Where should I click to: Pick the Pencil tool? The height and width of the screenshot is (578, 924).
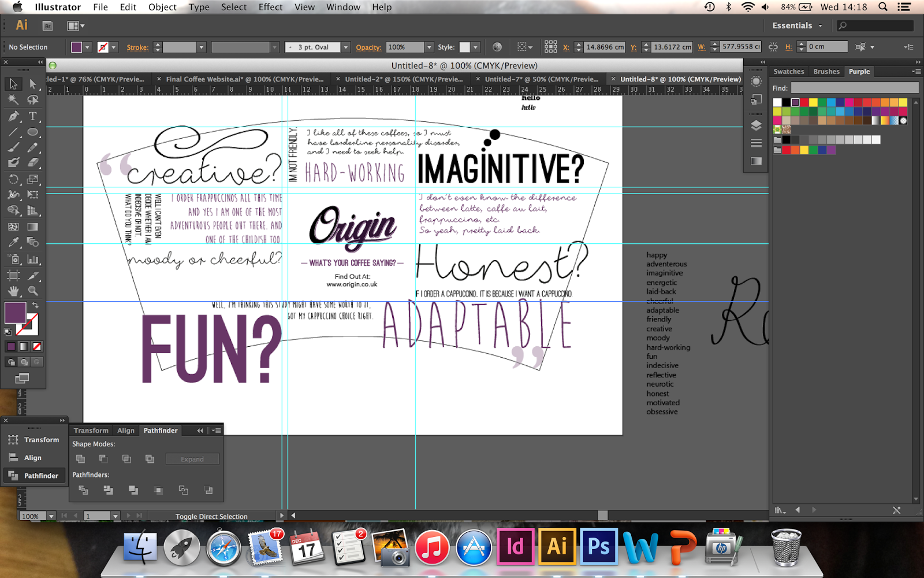click(x=33, y=147)
